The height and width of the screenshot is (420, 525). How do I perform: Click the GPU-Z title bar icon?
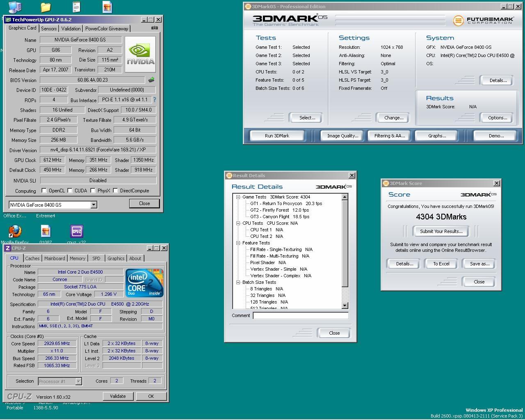coord(8,20)
